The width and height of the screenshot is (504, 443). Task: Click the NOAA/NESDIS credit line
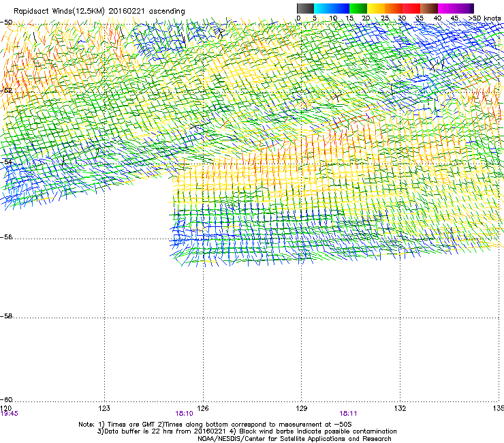(294, 439)
